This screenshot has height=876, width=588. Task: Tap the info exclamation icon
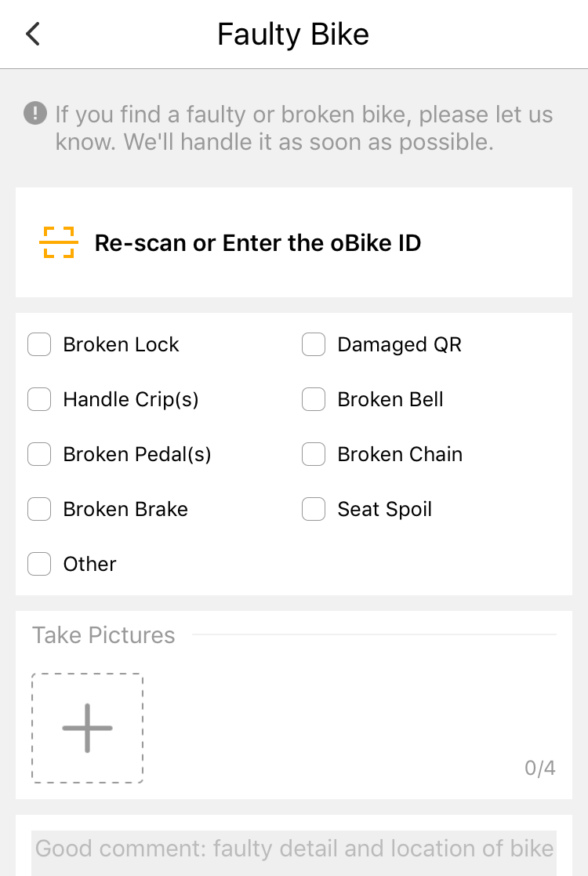pos(35,114)
